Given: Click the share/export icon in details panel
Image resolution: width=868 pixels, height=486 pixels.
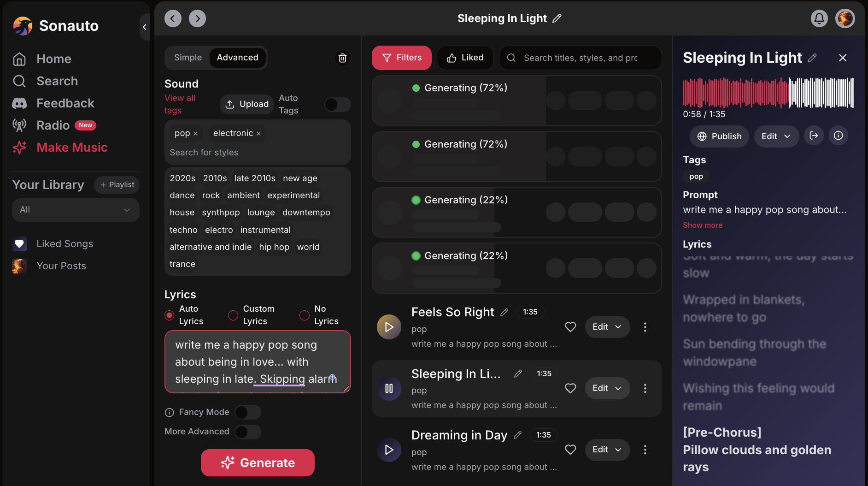Looking at the screenshot, I should point(814,136).
